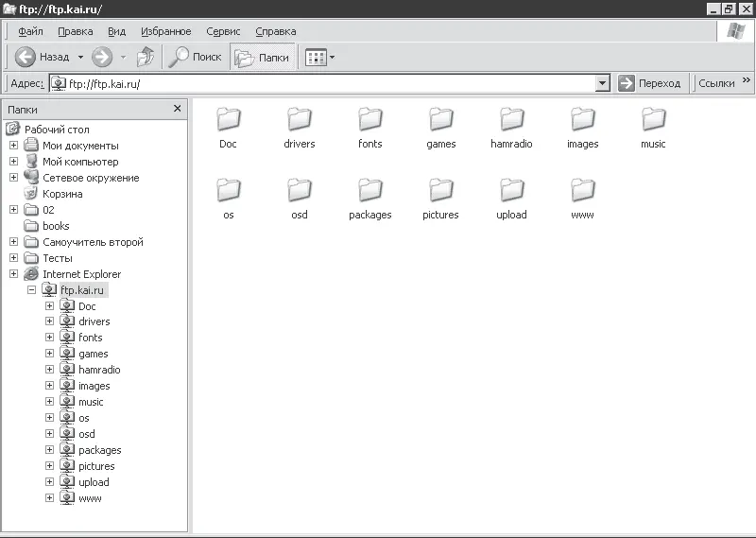Click the Up one level folder icon
Viewport: 756px width, 538px height.
145,58
